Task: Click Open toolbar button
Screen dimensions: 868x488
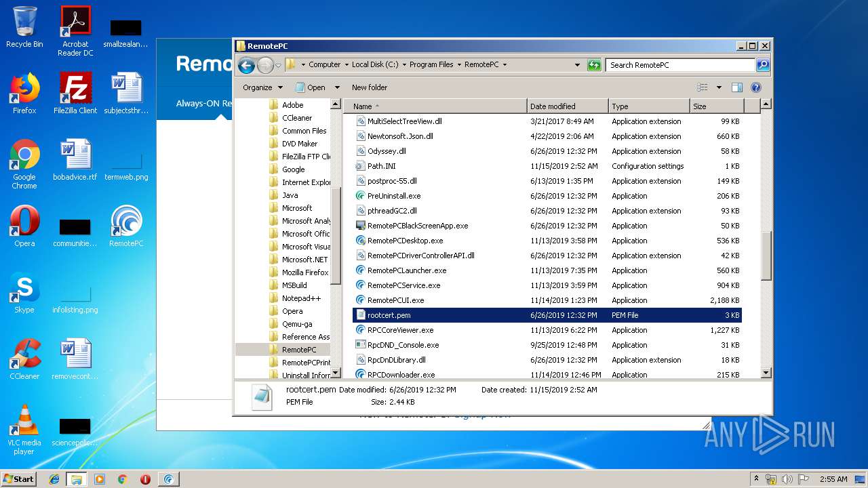Action: (311, 87)
